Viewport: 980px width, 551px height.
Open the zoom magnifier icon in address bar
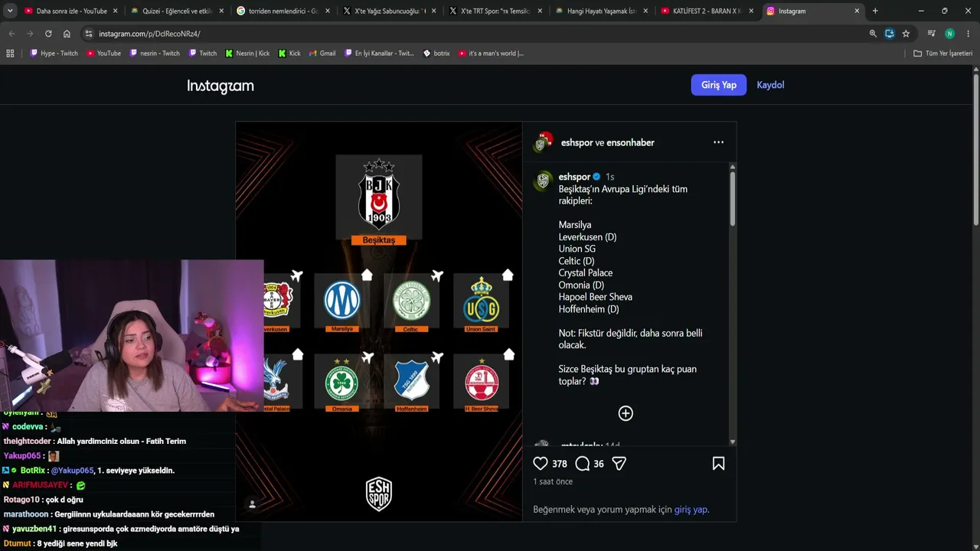click(873, 34)
